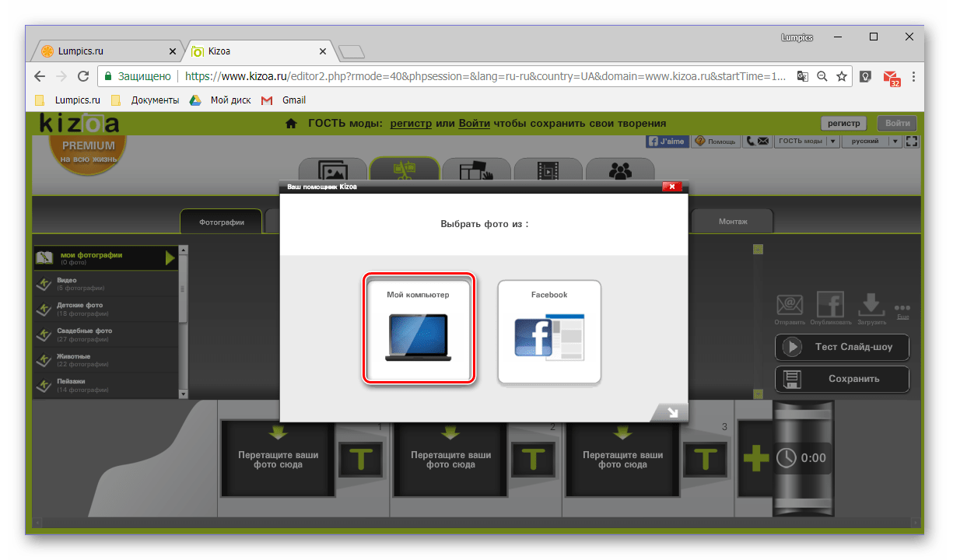Open Помощь help button
Screen dimensions: 953x560
(x=716, y=142)
